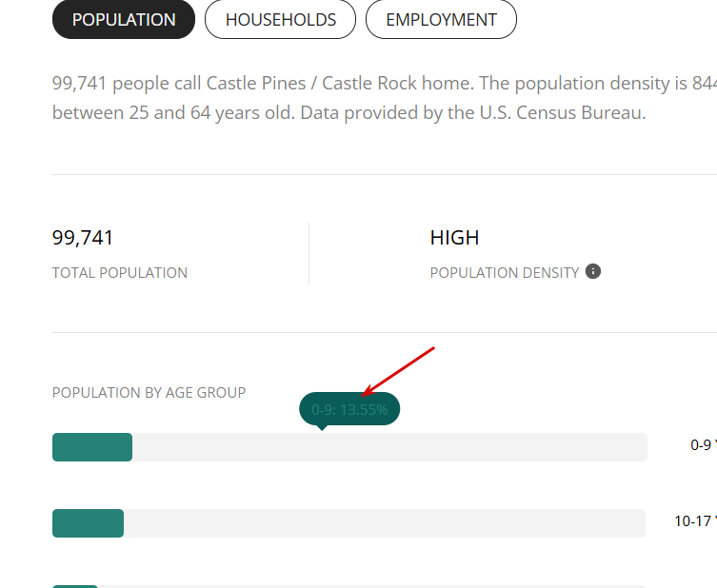Click the HIGH population density value
717x588 pixels.
click(454, 238)
